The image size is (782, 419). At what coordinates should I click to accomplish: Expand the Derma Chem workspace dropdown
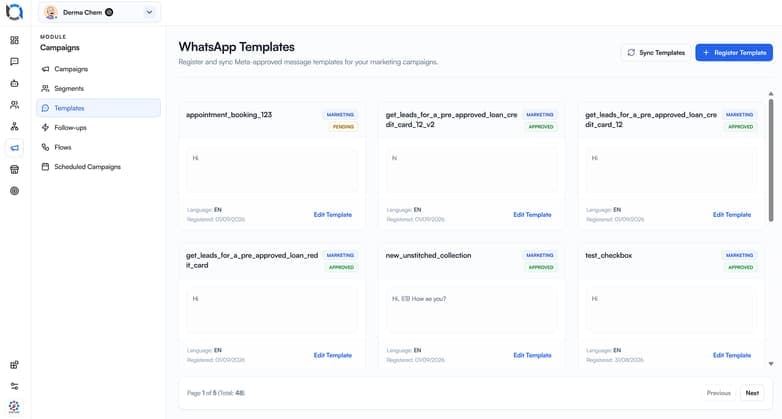tap(149, 12)
